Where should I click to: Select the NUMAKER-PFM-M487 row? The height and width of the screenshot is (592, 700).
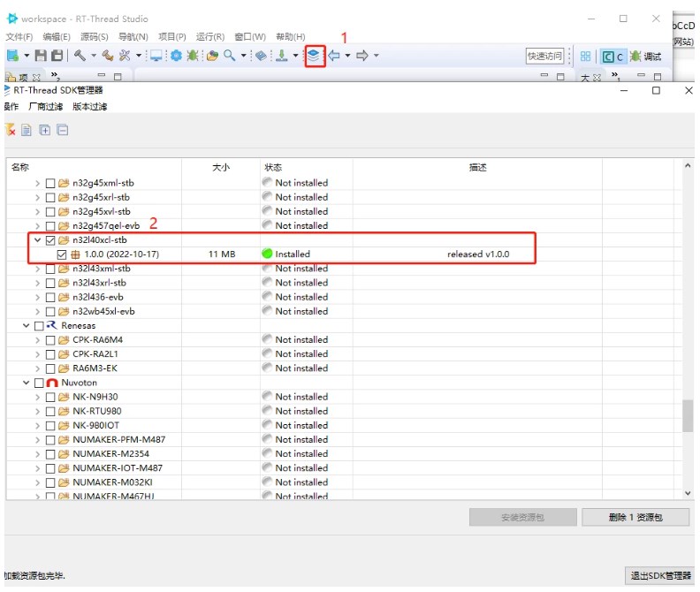[344, 440]
